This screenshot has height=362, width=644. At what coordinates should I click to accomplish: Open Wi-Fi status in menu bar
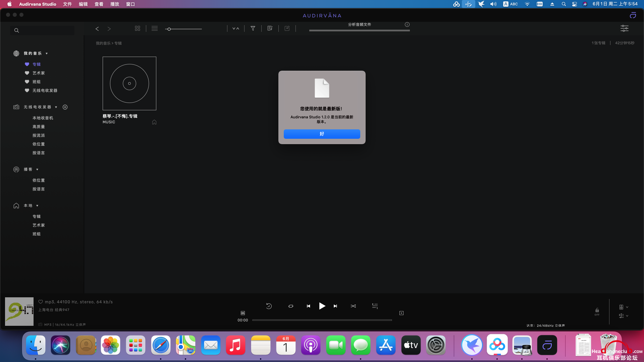tap(527, 4)
